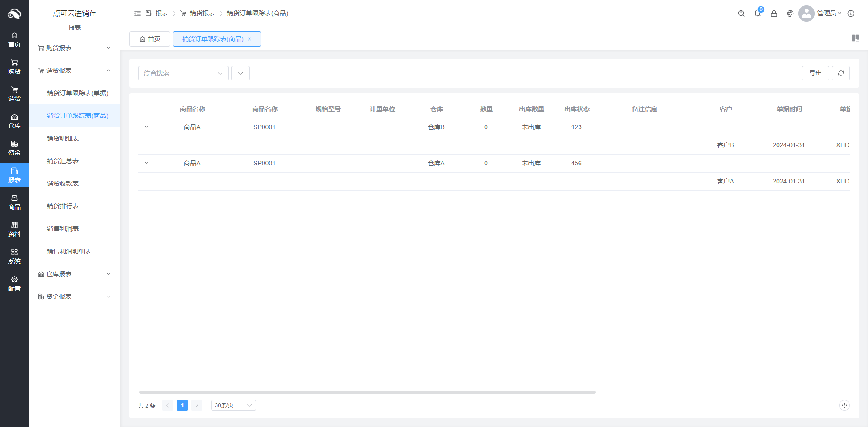Click the 导出 export button
This screenshot has height=427, width=868.
(x=815, y=73)
